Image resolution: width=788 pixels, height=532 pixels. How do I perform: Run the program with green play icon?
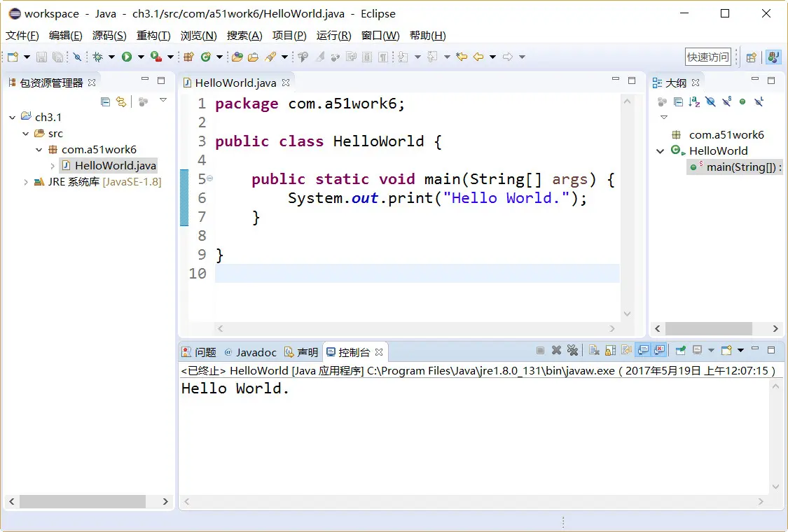[127, 57]
